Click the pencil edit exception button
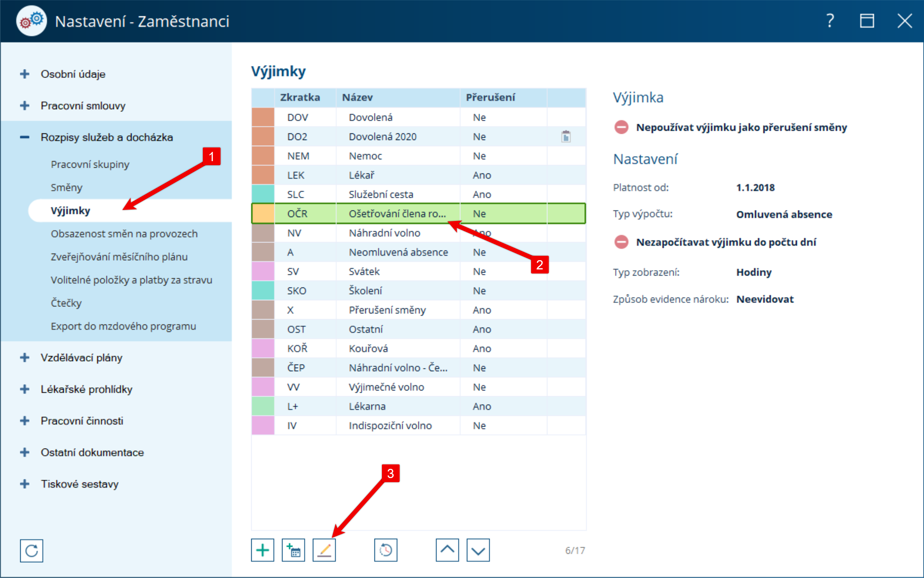The height and width of the screenshot is (578, 924). coord(324,550)
